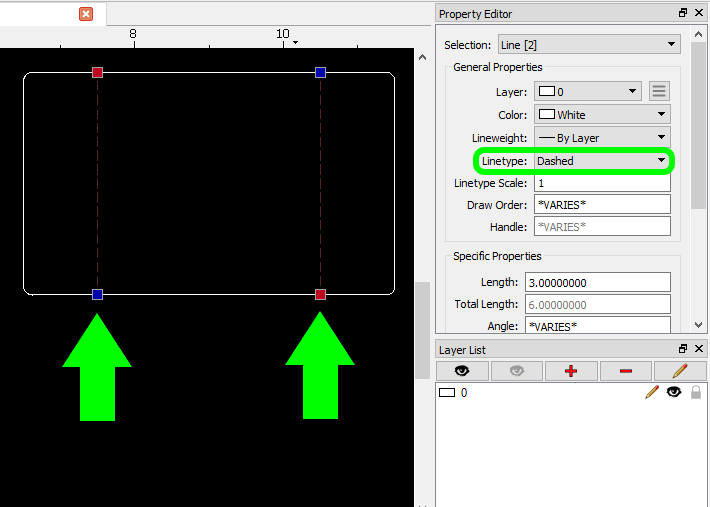Click the pencil icon in layer 0 row

pos(652,393)
